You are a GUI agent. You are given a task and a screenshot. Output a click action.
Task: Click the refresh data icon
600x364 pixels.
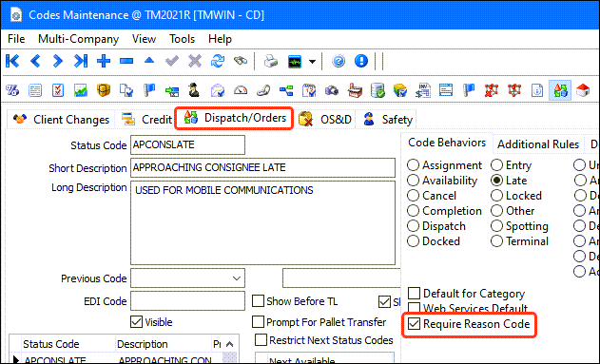(x=218, y=61)
